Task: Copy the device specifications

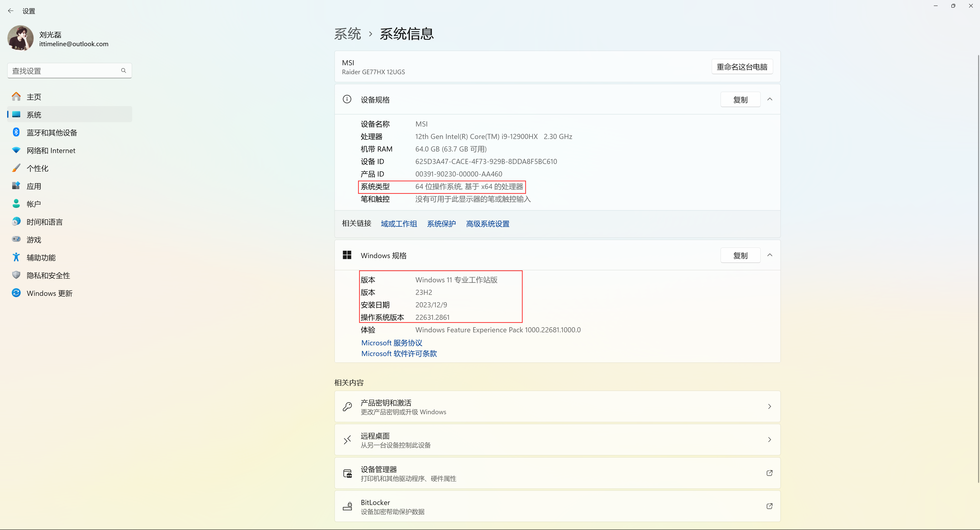Action: tap(740, 100)
